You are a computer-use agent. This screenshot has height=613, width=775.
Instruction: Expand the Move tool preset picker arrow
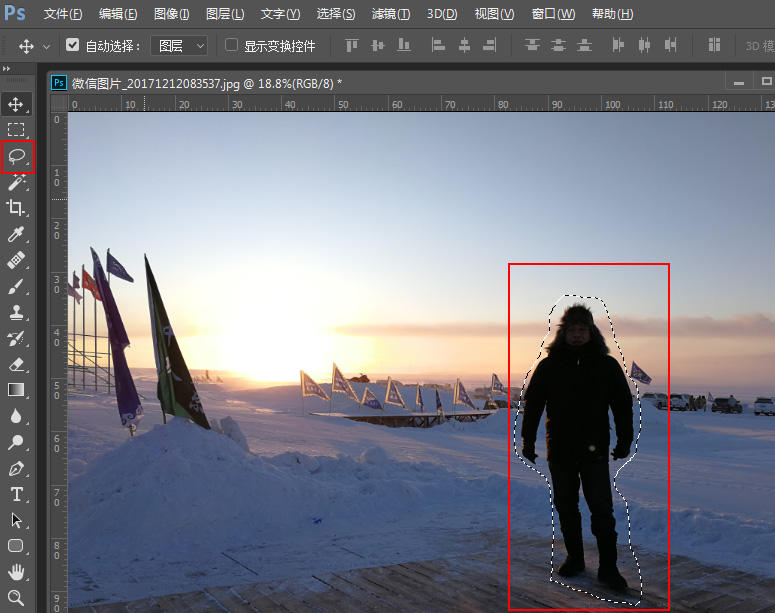[46, 46]
